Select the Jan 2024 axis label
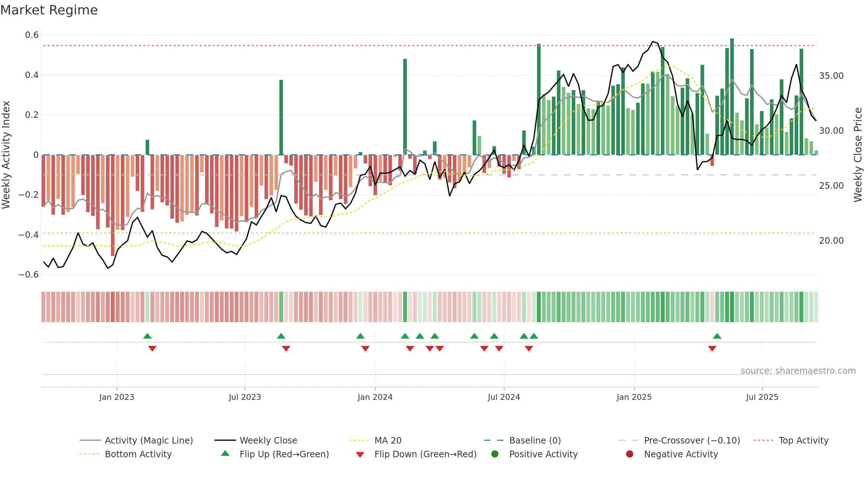 pyautogui.click(x=375, y=397)
